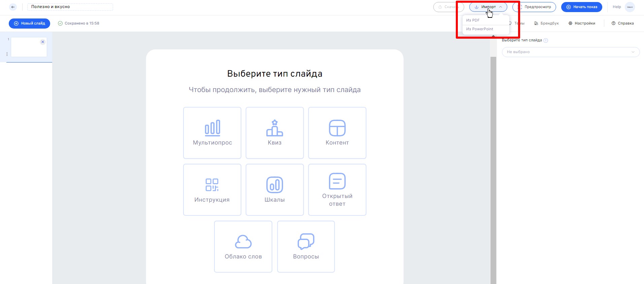The image size is (644, 284).
Task: Click the Импорт chevron arrow
Action: (501, 7)
